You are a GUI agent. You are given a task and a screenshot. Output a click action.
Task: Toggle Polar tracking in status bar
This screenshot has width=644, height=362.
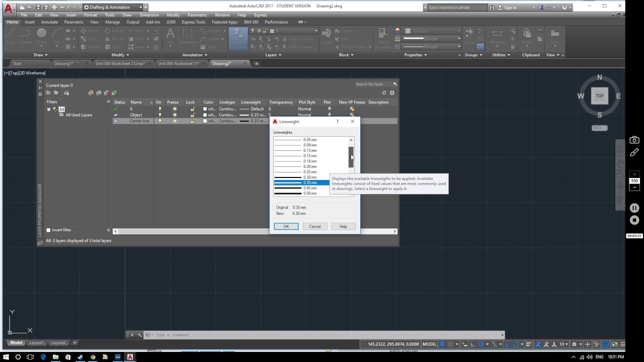[x=480, y=344]
